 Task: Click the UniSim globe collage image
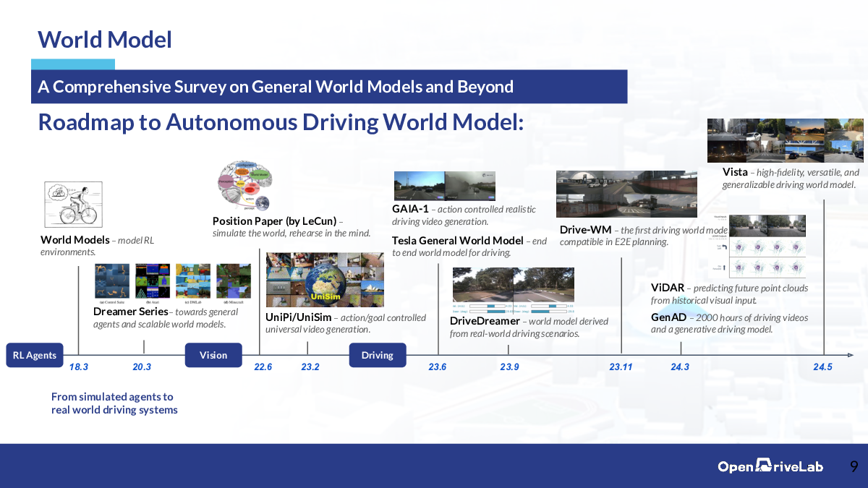tap(325, 280)
